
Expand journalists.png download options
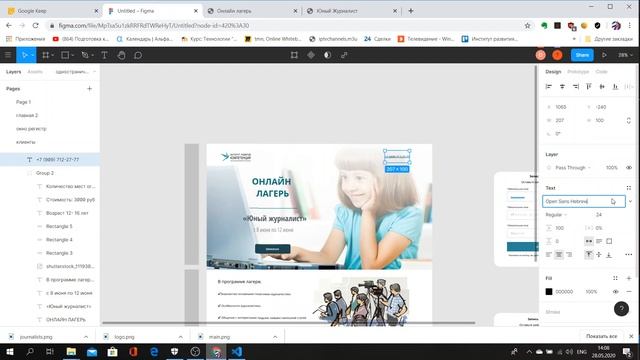point(86,337)
